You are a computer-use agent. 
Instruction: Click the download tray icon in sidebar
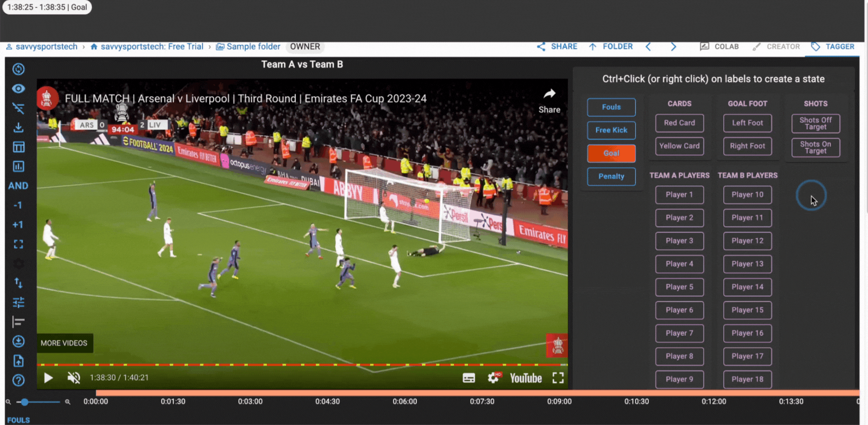19,127
